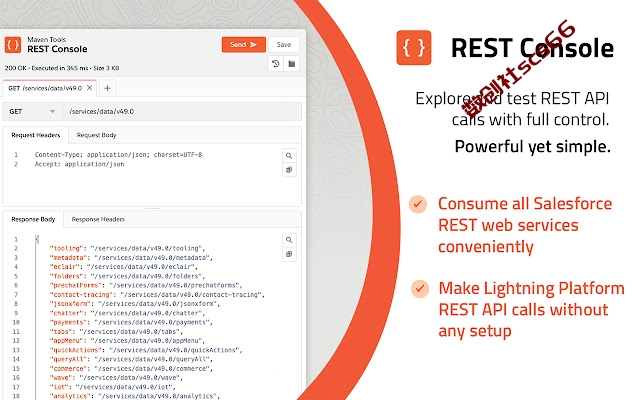Click the Send button
The width and height of the screenshot is (640, 400).
244,44
